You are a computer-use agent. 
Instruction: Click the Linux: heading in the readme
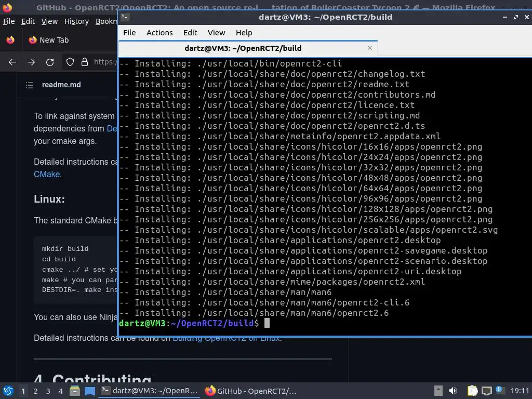pos(49,199)
